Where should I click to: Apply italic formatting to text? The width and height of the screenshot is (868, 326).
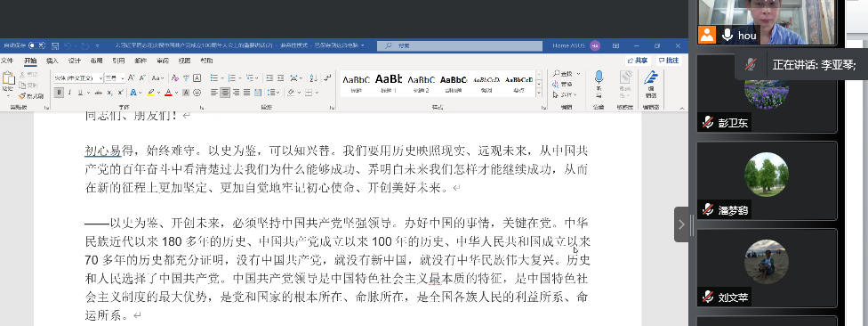pos(69,93)
